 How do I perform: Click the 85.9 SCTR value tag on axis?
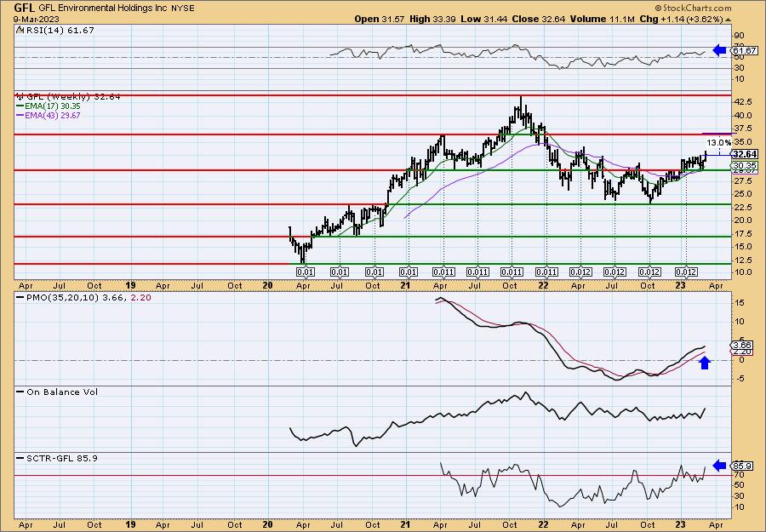(x=742, y=466)
